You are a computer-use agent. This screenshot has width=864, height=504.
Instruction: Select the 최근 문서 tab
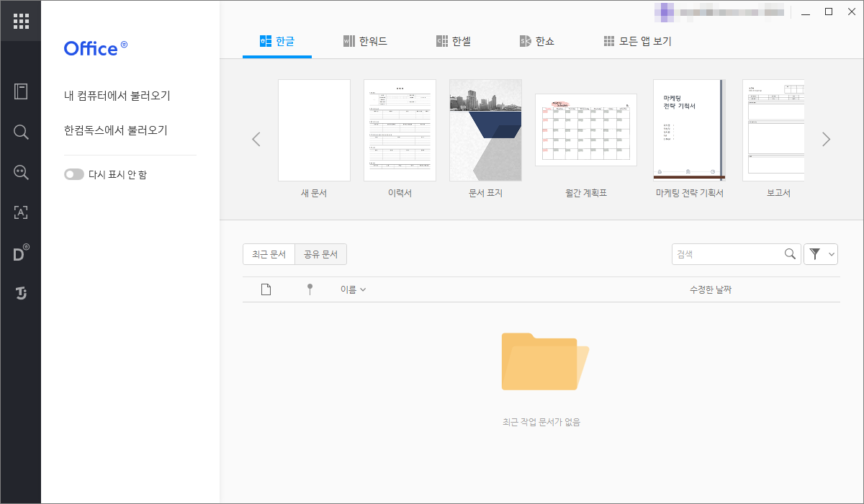click(x=269, y=254)
